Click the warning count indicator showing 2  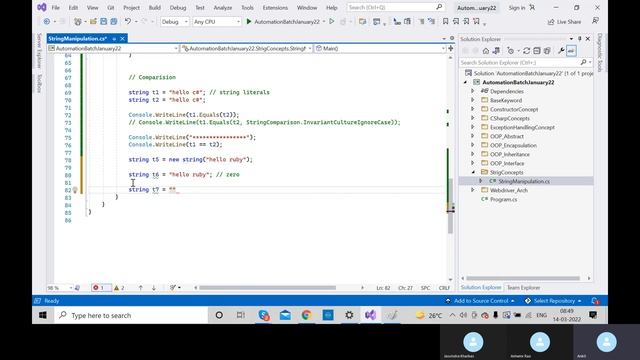click(119, 288)
